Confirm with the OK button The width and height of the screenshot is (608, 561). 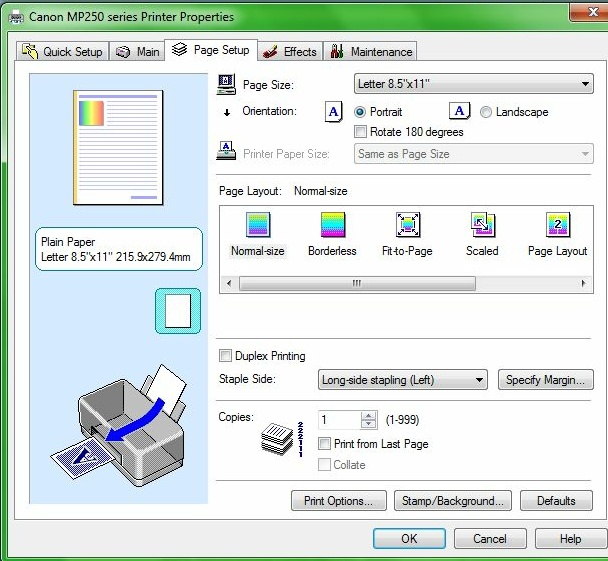coord(409,539)
